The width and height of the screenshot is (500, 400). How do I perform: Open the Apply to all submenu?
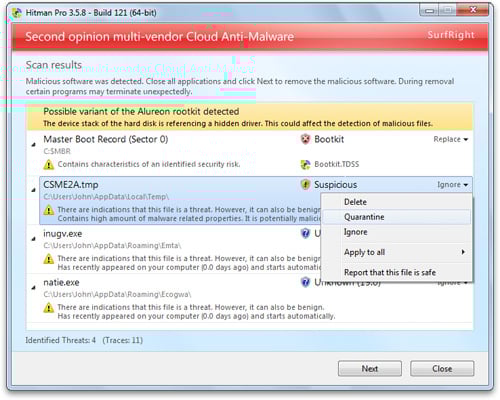click(x=397, y=252)
